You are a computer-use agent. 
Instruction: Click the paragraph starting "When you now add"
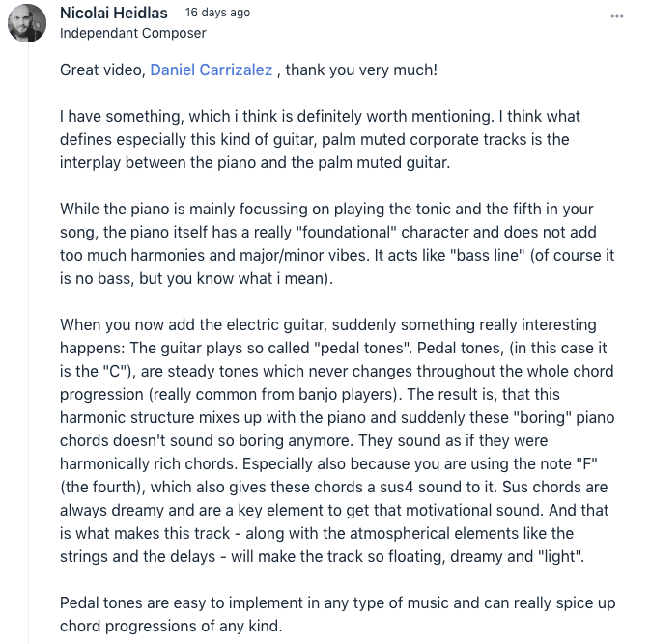click(337, 440)
